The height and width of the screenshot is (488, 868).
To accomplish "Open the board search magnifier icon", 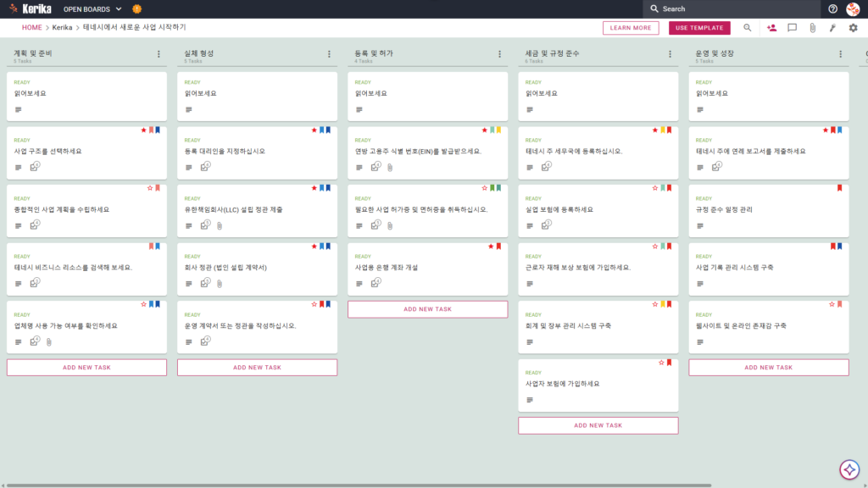I will click(x=748, y=28).
